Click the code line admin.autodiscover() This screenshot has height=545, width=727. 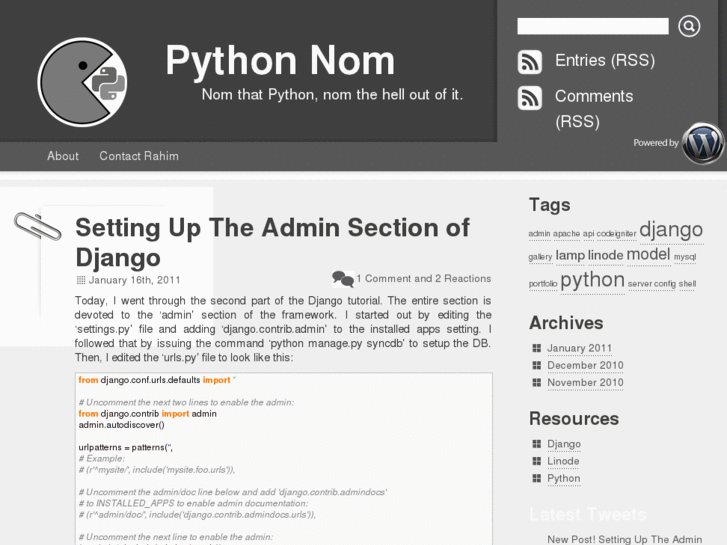121,425
